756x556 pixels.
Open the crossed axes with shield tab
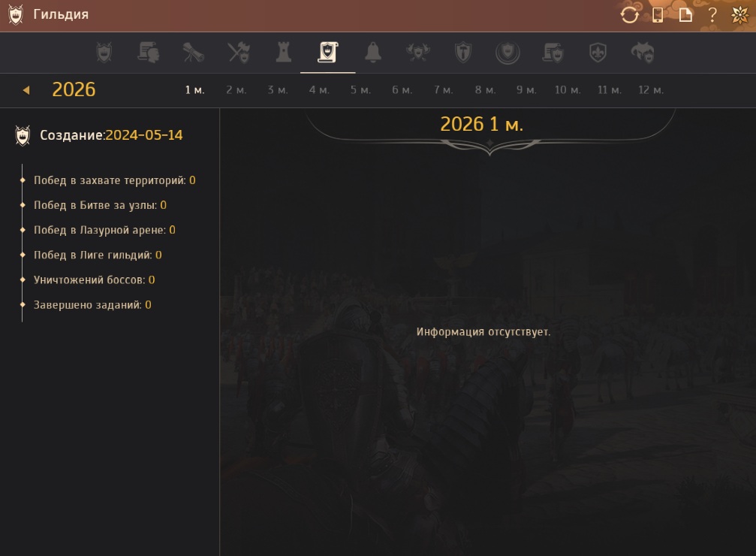click(x=417, y=53)
